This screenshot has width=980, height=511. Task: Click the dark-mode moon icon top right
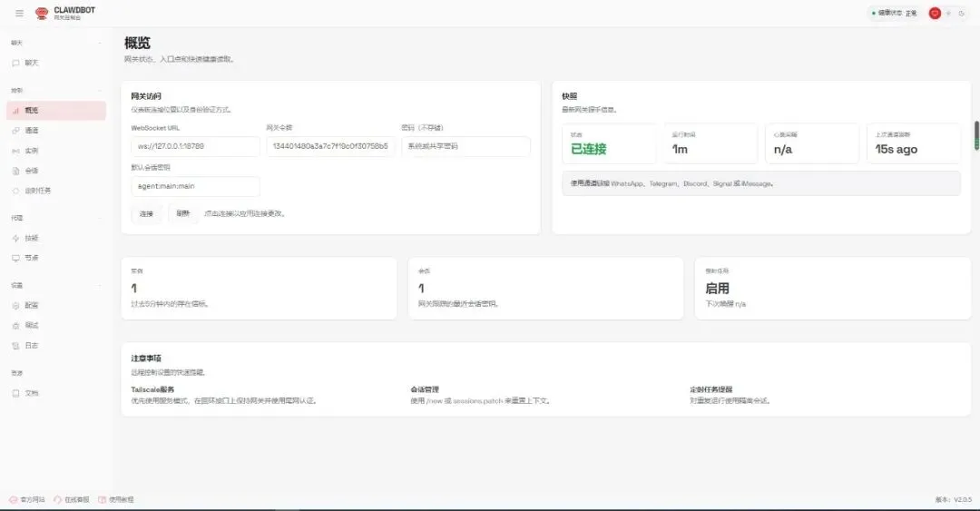[x=961, y=13]
